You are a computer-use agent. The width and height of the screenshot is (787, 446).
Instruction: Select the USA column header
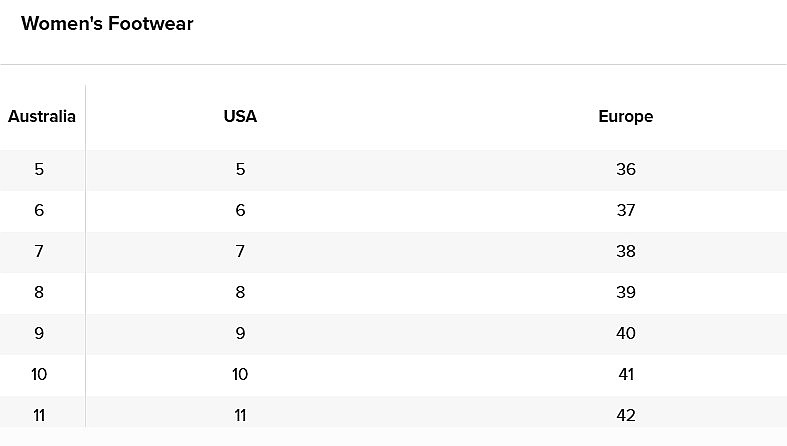[240, 116]
